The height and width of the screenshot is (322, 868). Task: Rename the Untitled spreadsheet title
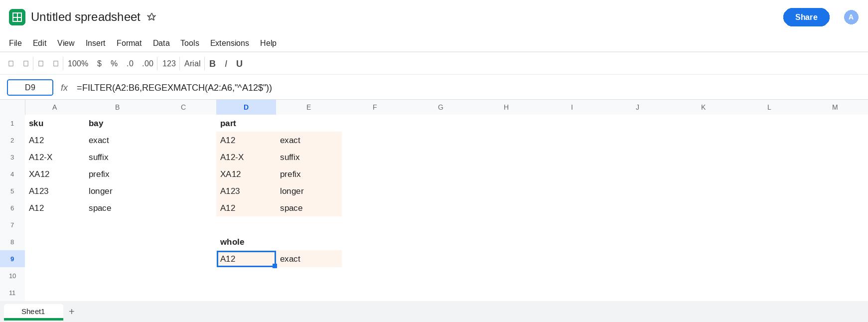pyautogui.click(x=86, y=17)
